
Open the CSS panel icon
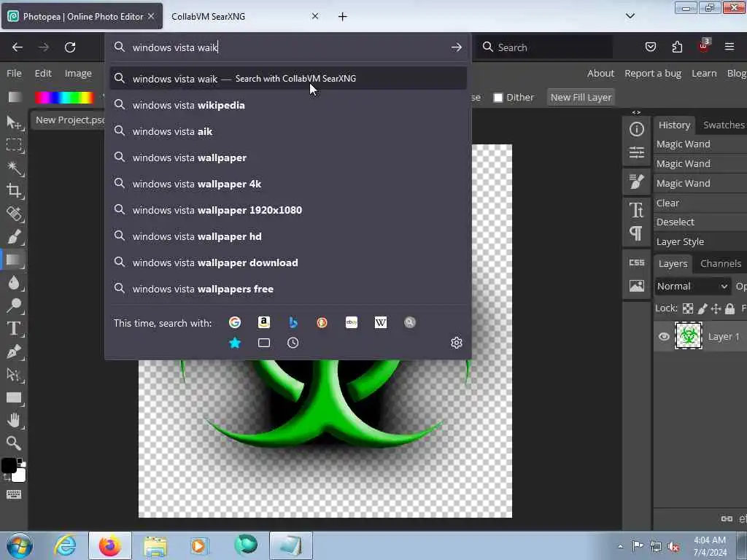pyautogui.click(x=636, y=262)
